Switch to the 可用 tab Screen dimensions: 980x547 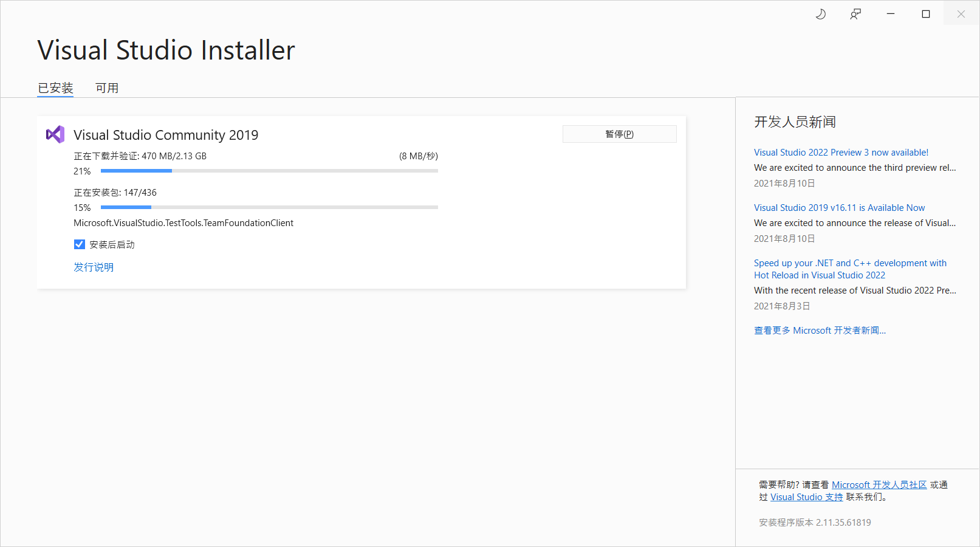click(x=107, y=88)
